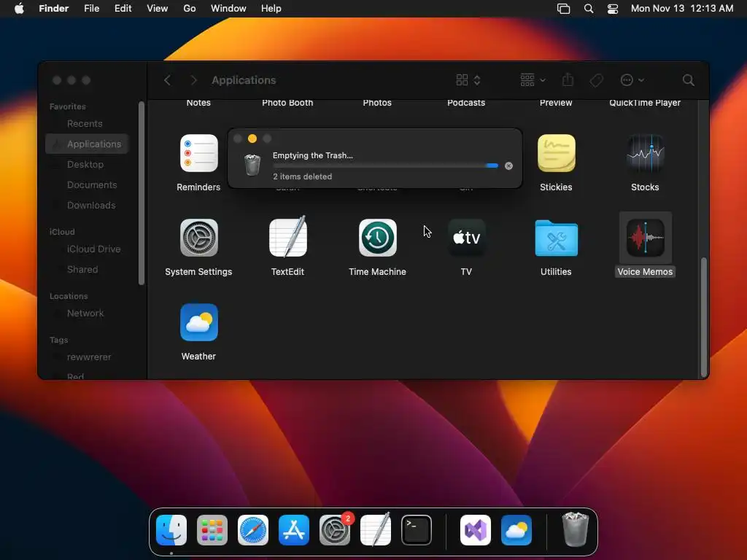The height and width of the screenshot is (560, 747).
Task: Open the Stocks app icon
Action: (x=645, y=153)
